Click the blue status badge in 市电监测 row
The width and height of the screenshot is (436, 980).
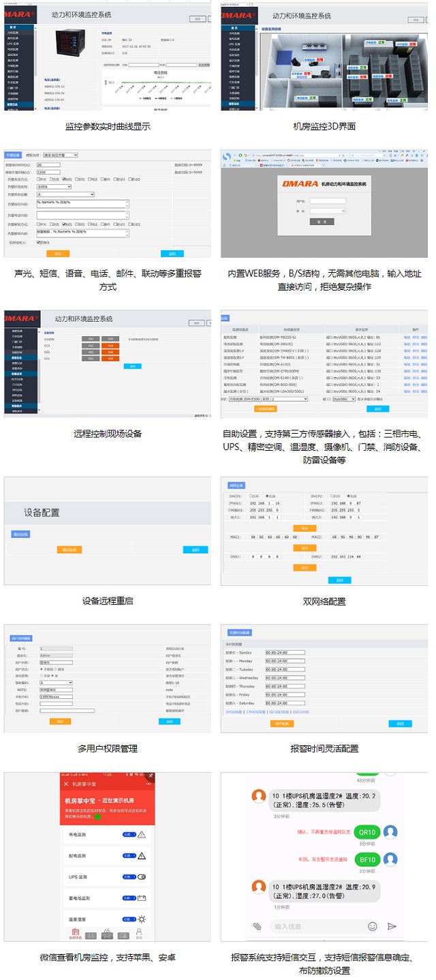click(x=129, y=834)
